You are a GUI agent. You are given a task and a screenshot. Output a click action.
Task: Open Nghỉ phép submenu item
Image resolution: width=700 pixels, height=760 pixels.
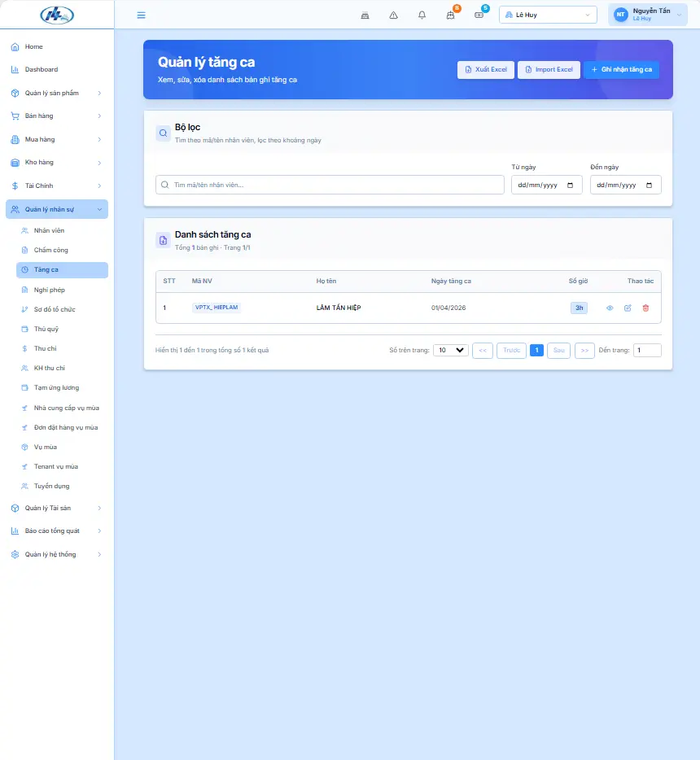coord(62,290)
